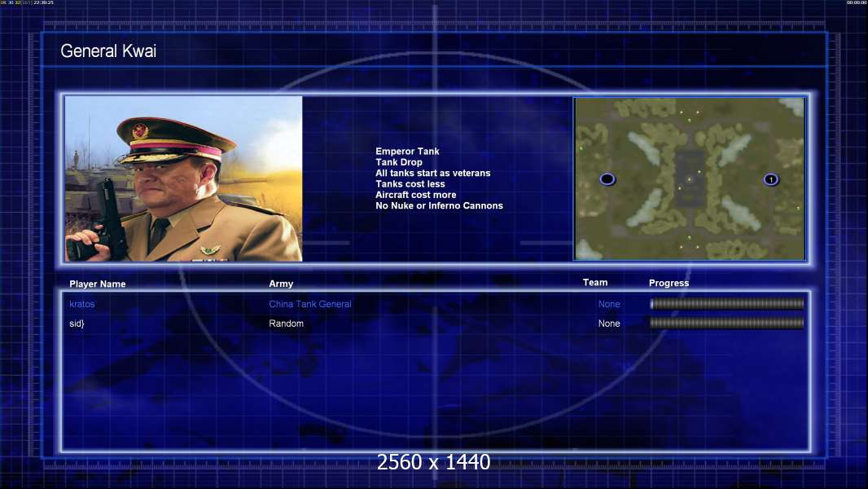868x489 pixels.
Task: Select player name kratos
Action: 82,304
